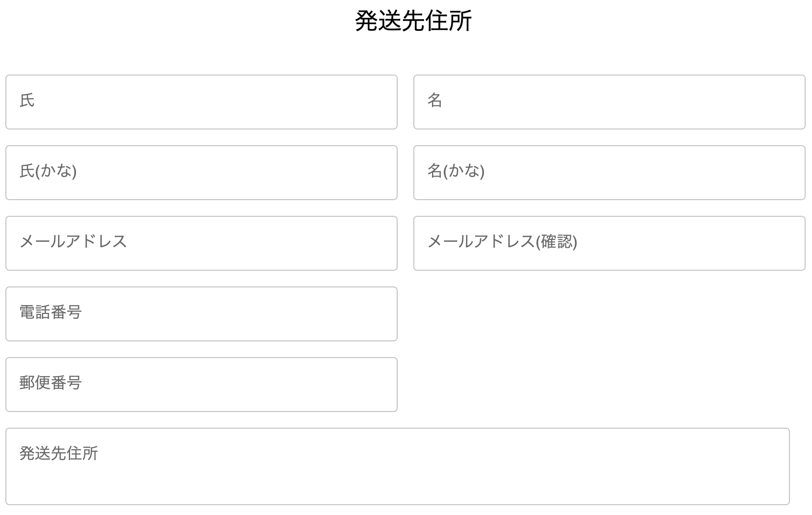Click the 氏 last name field

coord(201,102)
